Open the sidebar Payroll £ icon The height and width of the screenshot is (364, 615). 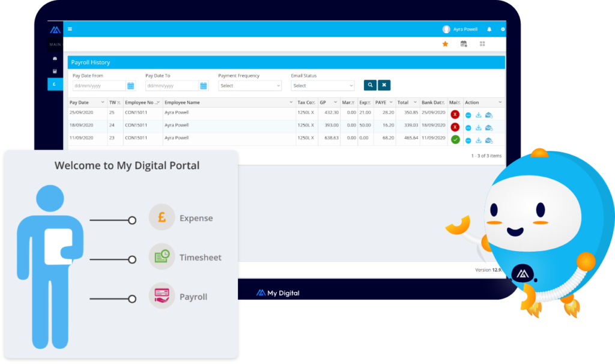[54, 84]
